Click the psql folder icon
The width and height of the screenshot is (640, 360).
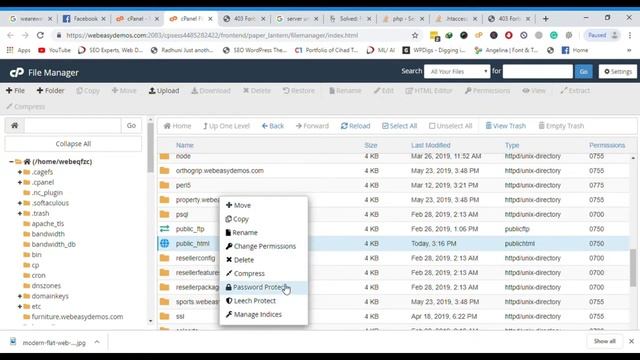pos(164,214)
